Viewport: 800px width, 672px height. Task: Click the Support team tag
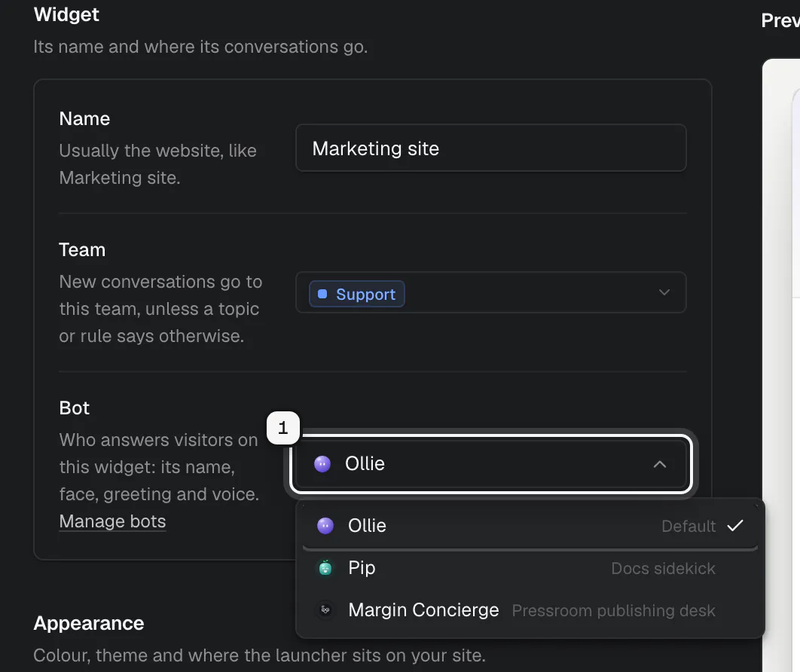(x=356, y=294)
